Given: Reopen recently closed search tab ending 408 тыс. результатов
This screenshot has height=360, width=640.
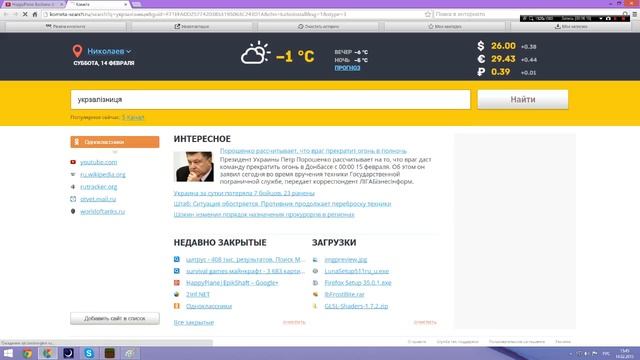Looking at the screenshot, I should [245, 259].
